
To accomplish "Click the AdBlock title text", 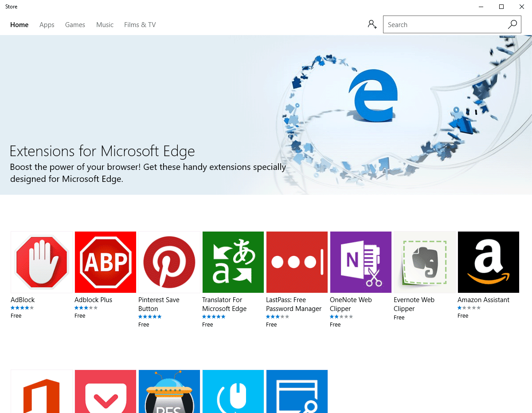I will coord(23,300).
